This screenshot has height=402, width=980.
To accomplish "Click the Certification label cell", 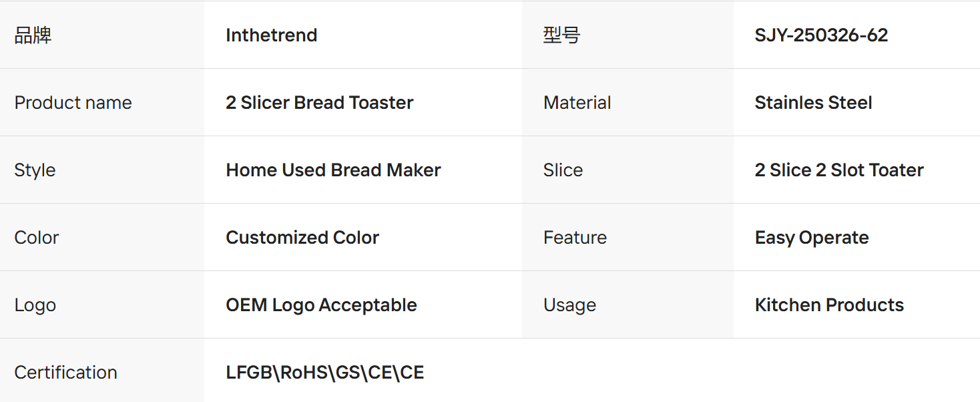I will [x=65, y=373].
